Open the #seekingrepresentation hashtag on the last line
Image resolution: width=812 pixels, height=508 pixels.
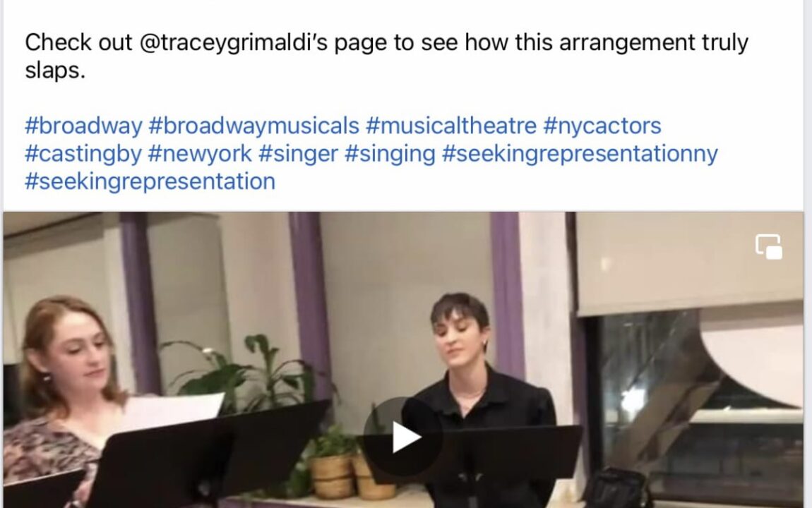(150, 181)
